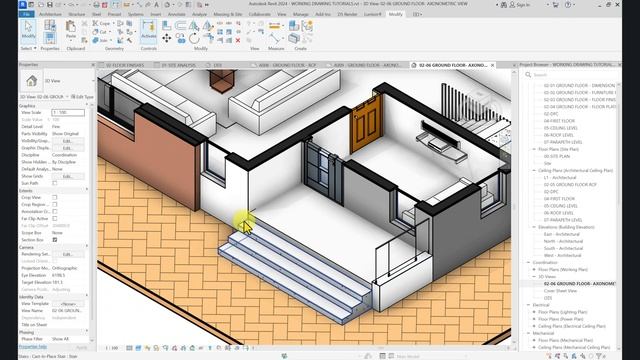Activate the Controls Activate button
Image resolution: width=640 pixels, height=360 pixels.
[x=149, y=31]
